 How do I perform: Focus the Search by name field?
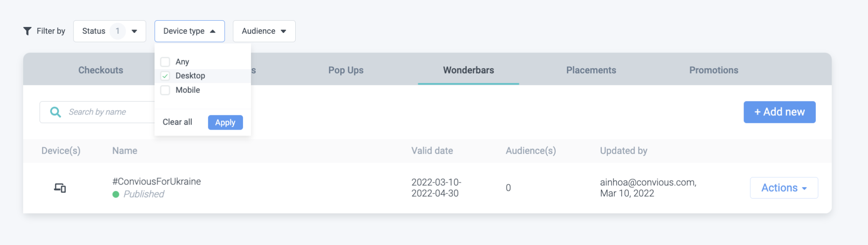click(109, 112)
